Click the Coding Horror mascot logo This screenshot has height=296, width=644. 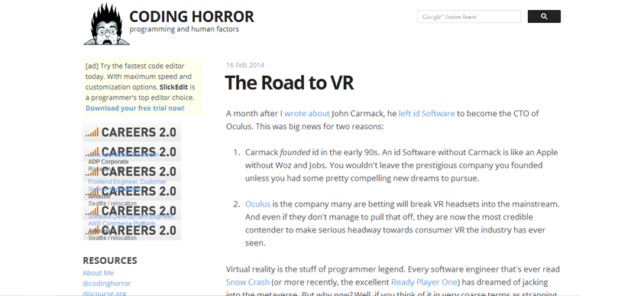click(107, 24)
